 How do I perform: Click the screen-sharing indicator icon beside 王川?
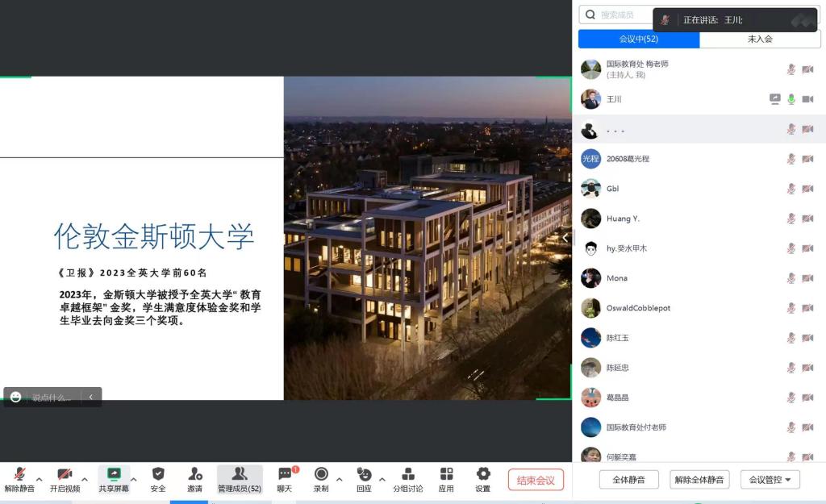[x=775, y=99]
